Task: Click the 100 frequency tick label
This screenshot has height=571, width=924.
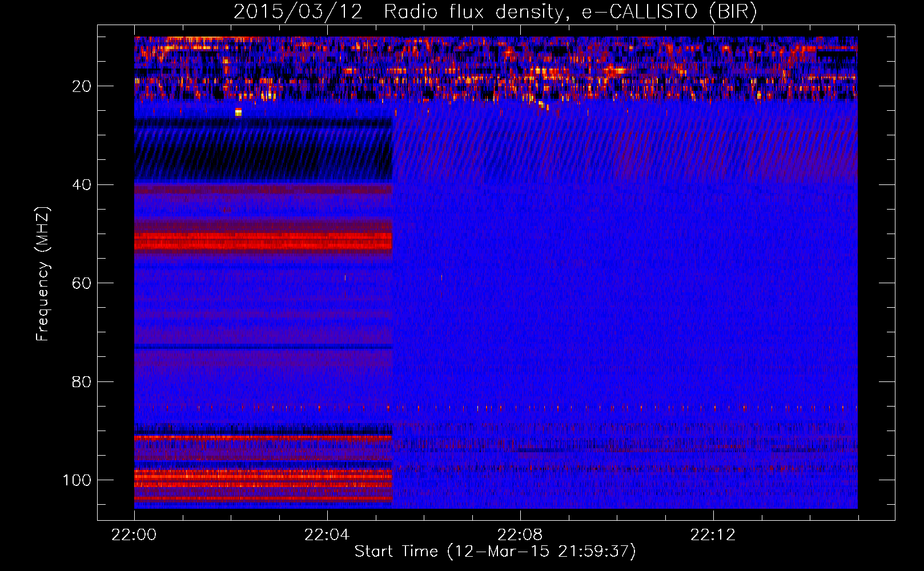Action: [x=77, y=480]
